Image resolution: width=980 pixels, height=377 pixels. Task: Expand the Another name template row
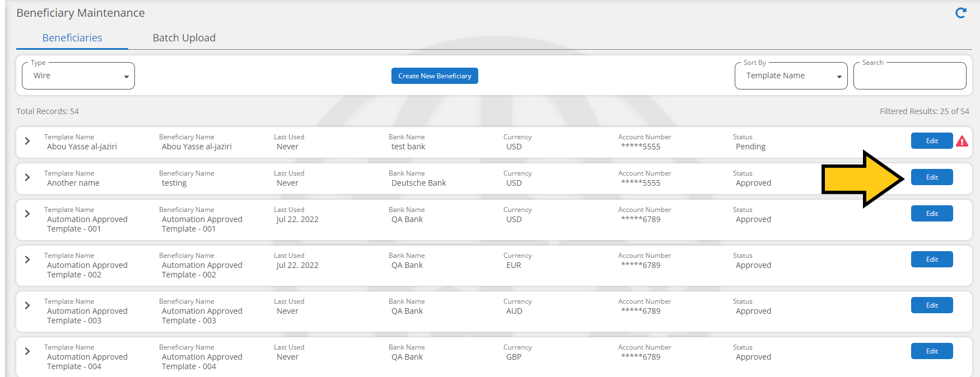pos(27,177)
